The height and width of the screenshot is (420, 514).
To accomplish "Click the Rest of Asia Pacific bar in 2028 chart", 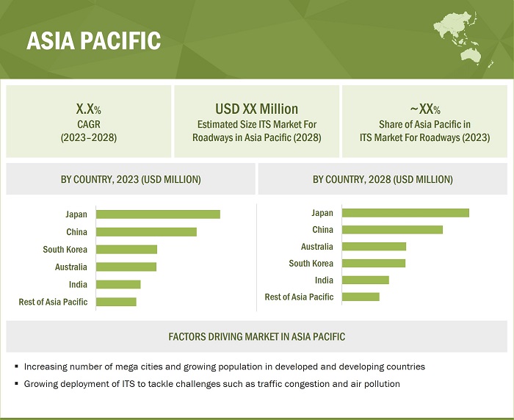I will point(361,297).
